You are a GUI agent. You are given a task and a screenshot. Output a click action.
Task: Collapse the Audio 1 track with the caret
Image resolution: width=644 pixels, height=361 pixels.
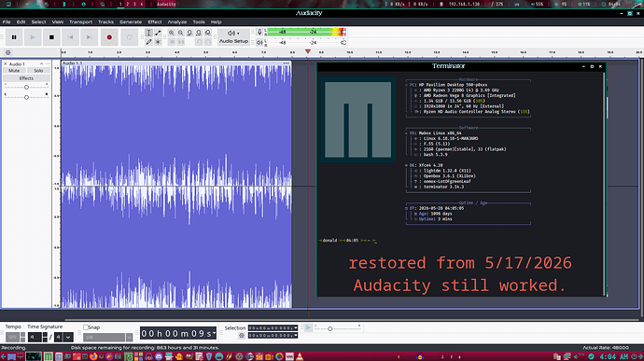41,64
